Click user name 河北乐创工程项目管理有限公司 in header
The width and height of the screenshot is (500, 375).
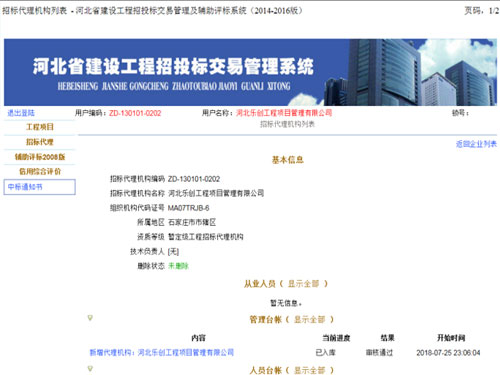click(x=284, y=113)
